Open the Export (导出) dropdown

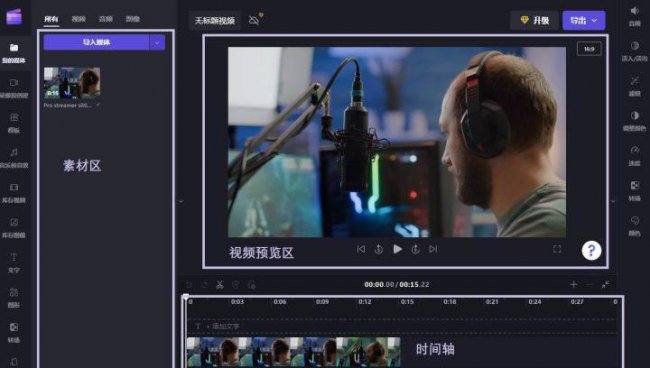pyautogui.click(x=584, y=20)
